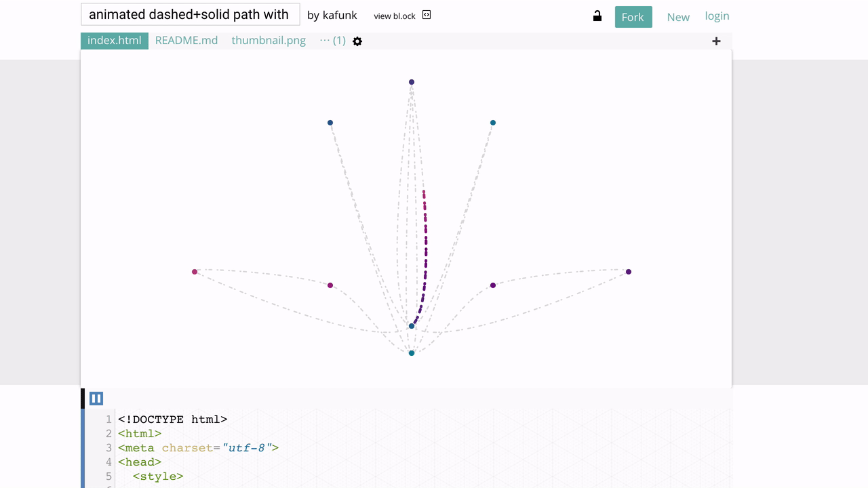Screen dimensions: 868x488
Task: Click the topmost dark purple node
Action: tap(412, 82)
